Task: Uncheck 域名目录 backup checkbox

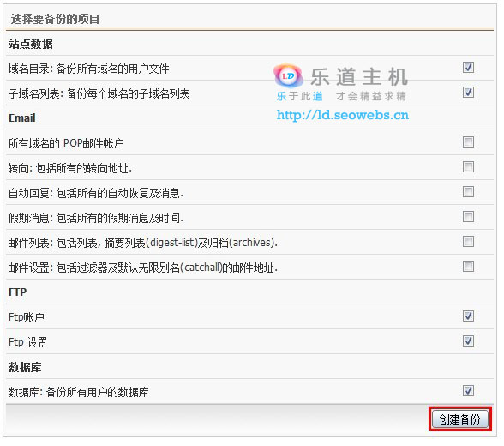Action: coord(468,68)
